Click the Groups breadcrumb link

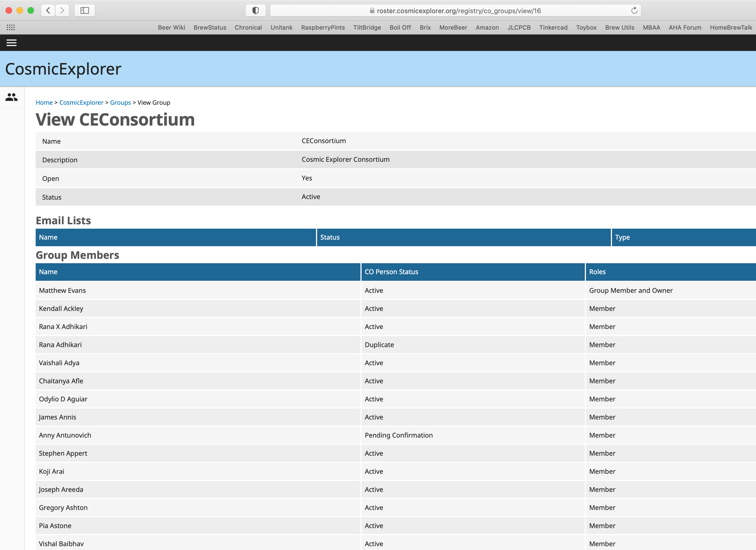[x=120, y=103]
